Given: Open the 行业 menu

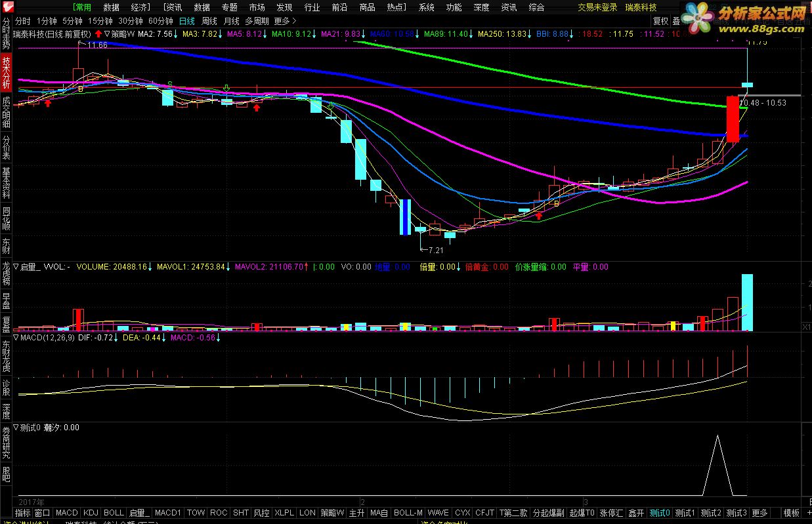Looking at the screenshot, I should point(312,7).
